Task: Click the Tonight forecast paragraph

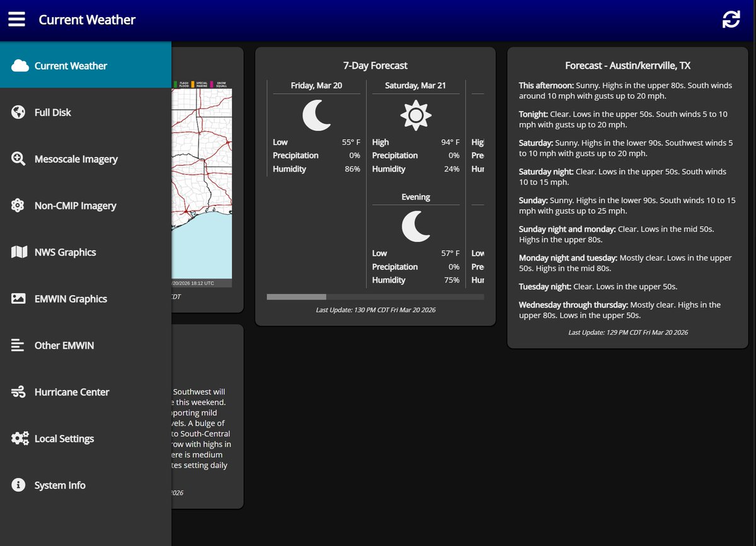Action: tap(627, 120)
